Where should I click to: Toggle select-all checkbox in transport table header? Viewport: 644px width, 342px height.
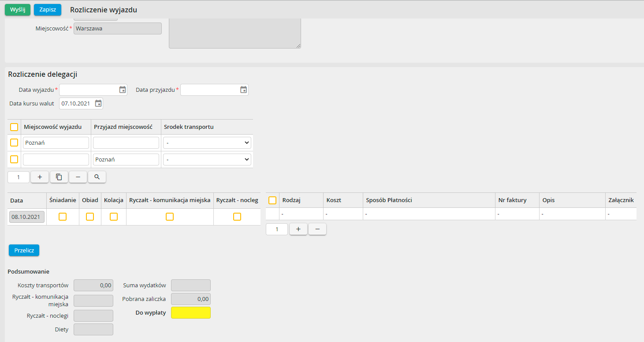click(x=14, y=127)
